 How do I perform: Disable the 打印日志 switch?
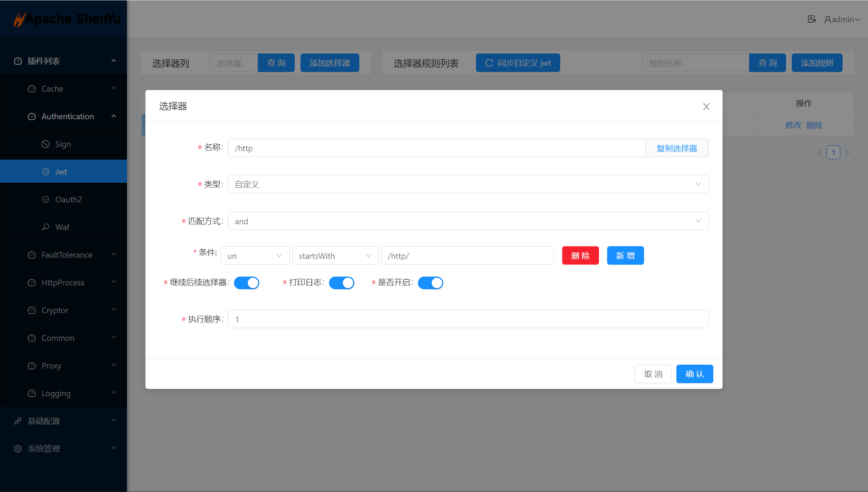[341, 283]
